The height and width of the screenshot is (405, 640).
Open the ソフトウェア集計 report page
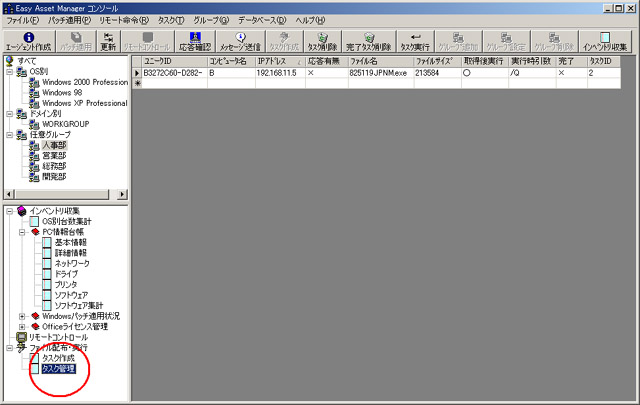[79, 305]
